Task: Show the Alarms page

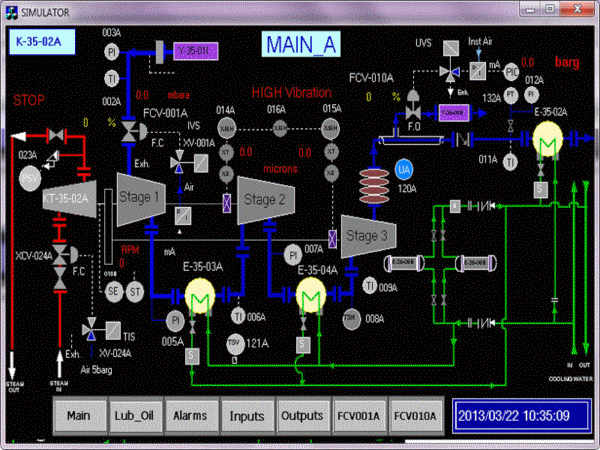Action: pos(191,416)
